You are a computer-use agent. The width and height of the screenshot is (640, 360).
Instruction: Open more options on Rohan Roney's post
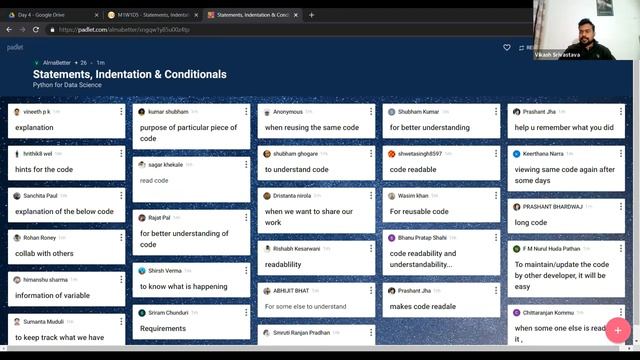pos(121,238)
